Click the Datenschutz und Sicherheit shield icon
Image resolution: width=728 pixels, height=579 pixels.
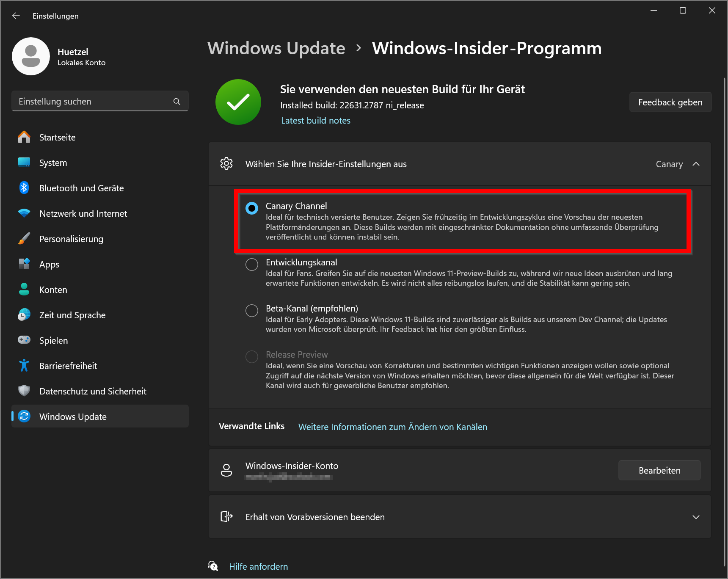click(24, 391)
